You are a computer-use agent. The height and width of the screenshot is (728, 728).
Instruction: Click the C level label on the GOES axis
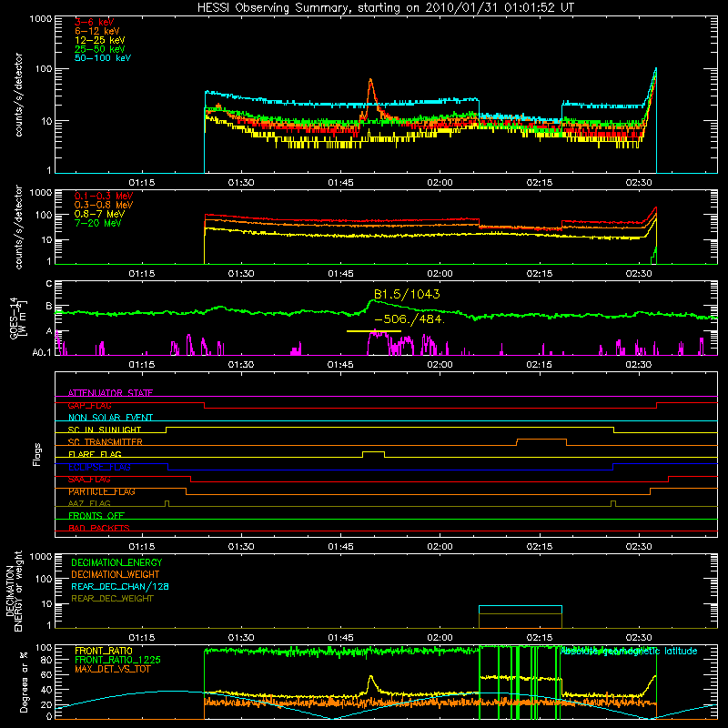coord(49,284)
